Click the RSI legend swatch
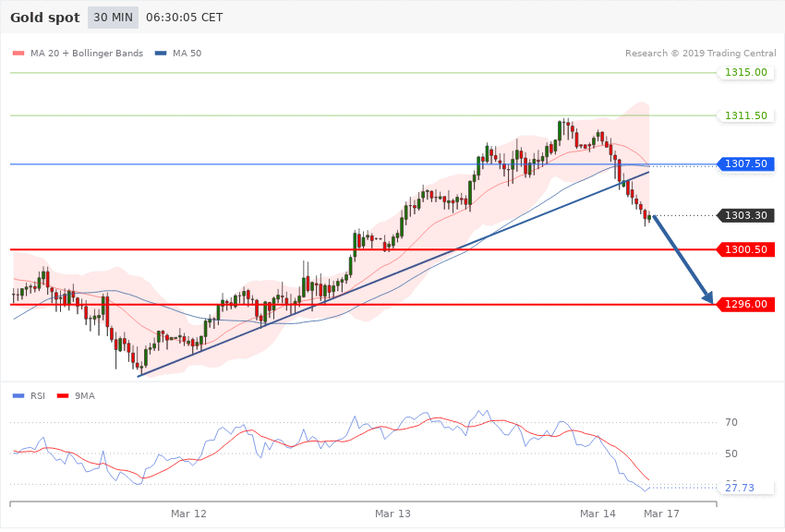 18,396
